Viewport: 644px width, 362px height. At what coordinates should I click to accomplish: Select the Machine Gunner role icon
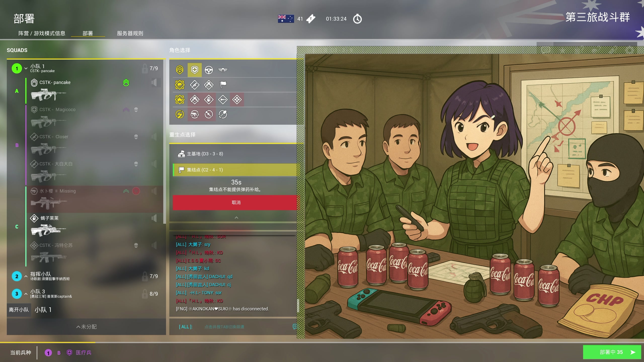tap(194, 114)
